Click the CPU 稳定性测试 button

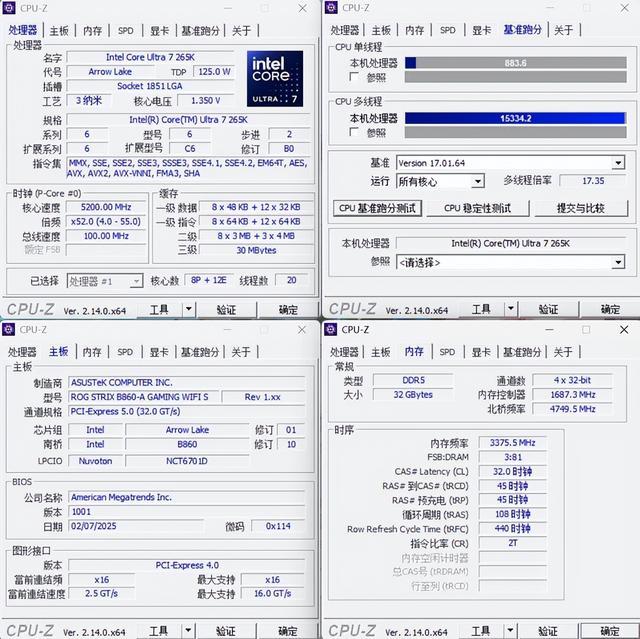point(478,208)
